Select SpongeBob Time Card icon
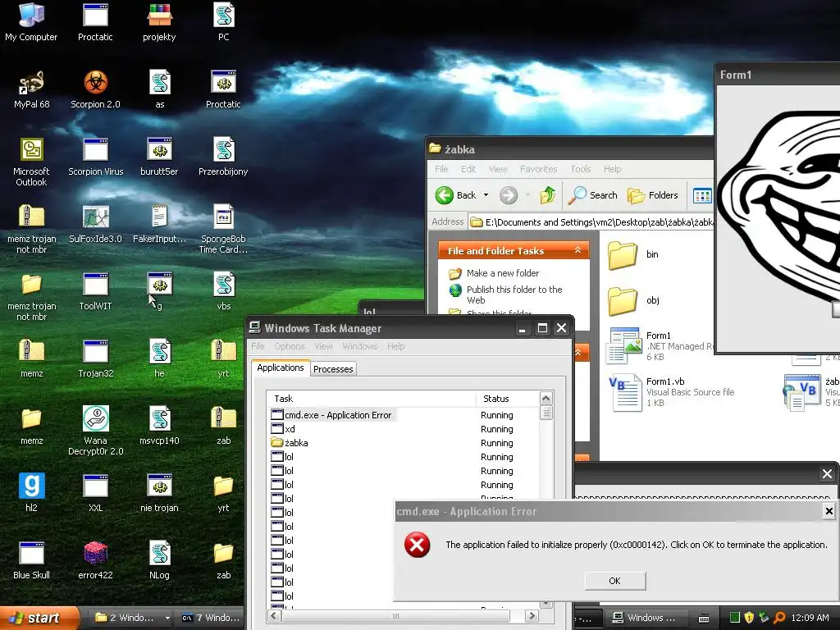This screenshot has height=630, width=840. 223,229
